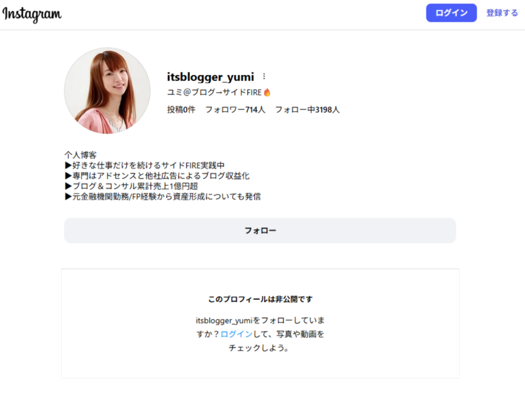Click bio line about サイドFIRE実践中
The image size is (525, 420).
[145, 165]
